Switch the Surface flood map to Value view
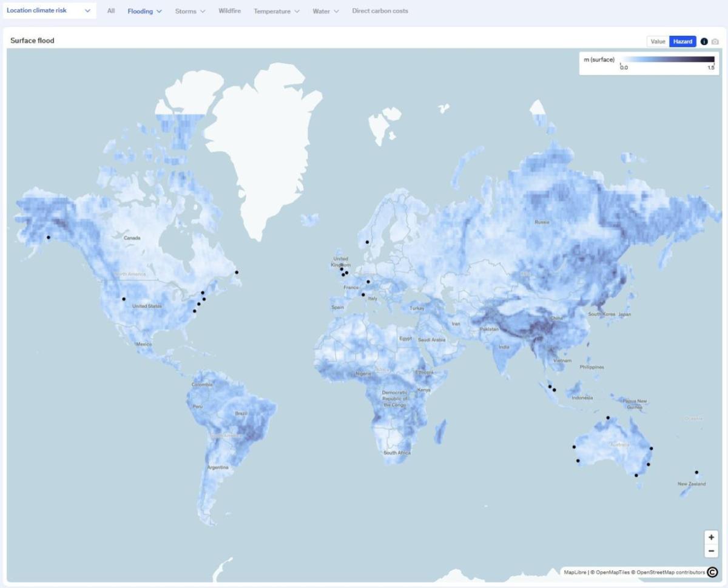 point(658,41)
